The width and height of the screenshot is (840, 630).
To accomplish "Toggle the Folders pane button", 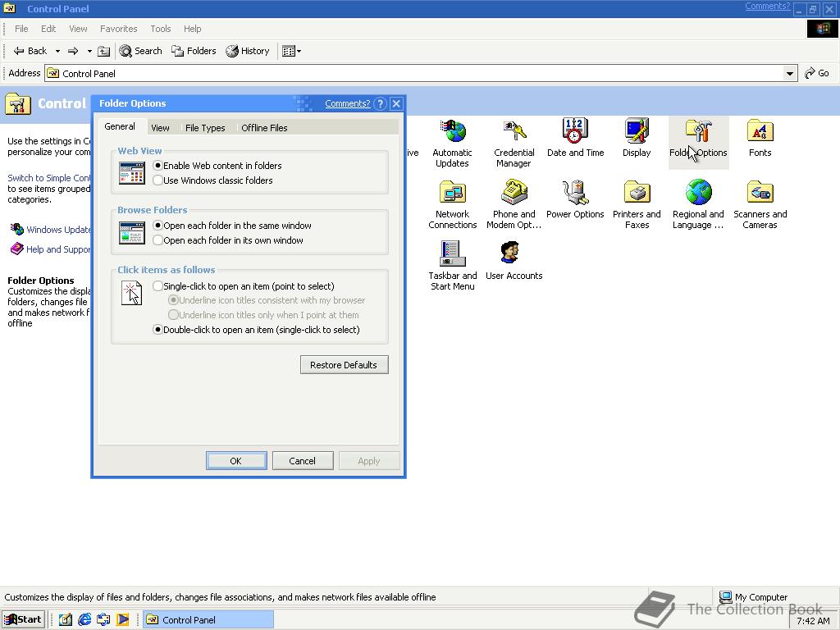I will click(194, 51).
